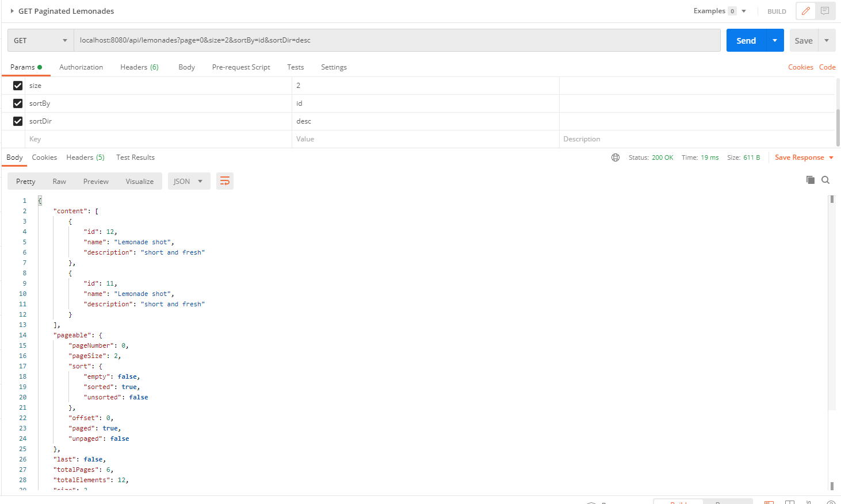Click the request URL input field
Viewport: 841px width, 504px height.
tap(397, 40)
